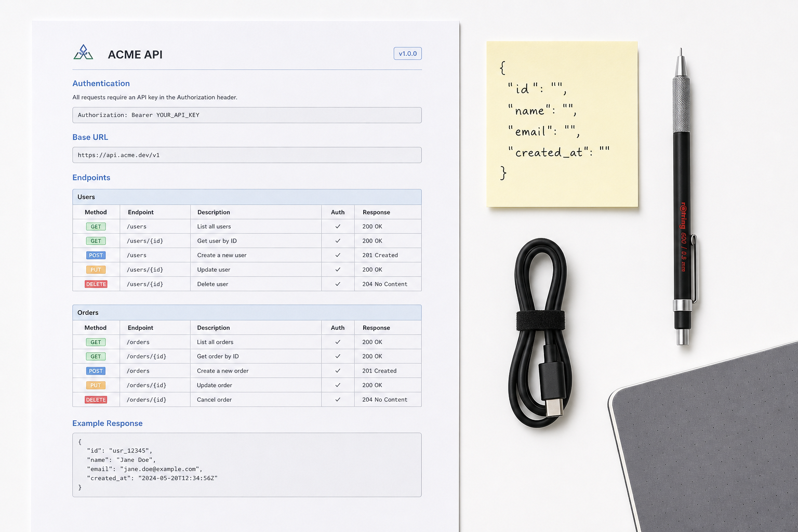
Task: Click the Users table title bar
Action: click(x=247, y=197)
